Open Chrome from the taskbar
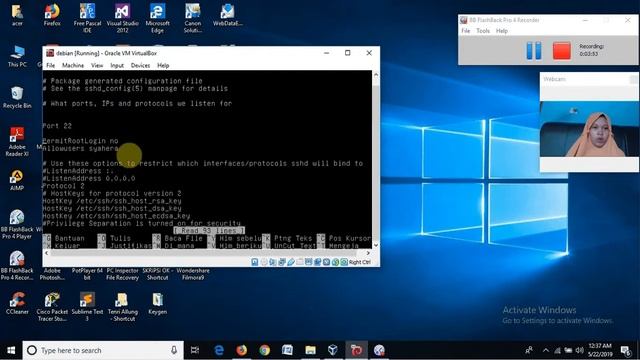Screen dimensions: 640x360 [x=264, y=350]
